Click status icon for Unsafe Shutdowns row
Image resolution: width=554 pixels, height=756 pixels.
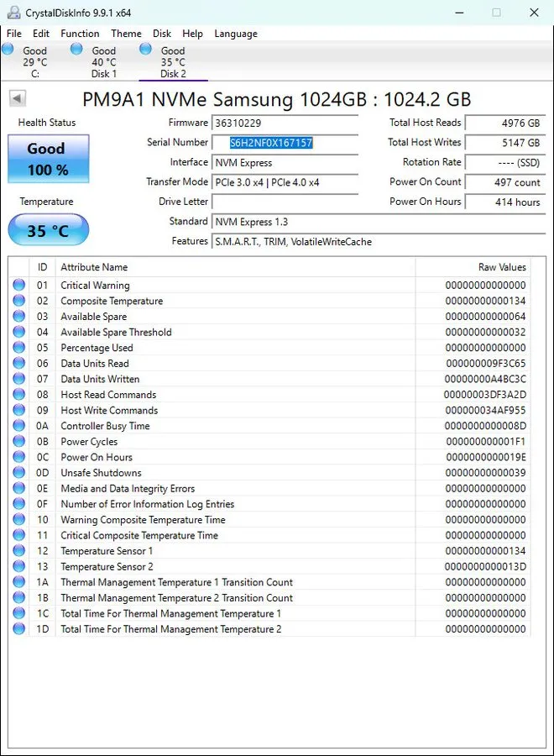[18, 472]
